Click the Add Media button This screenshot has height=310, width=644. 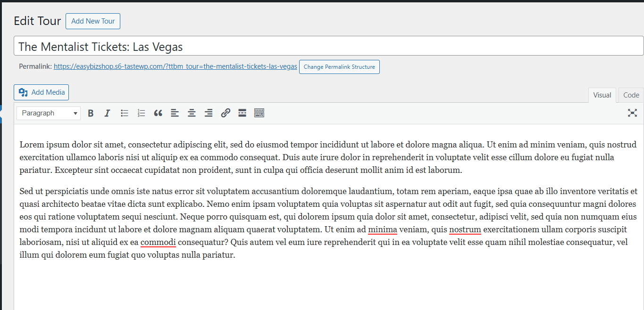click(x=42, y=92)
